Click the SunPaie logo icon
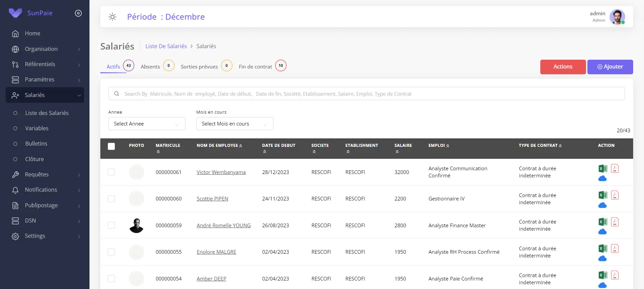 click(x=15, y=13)
